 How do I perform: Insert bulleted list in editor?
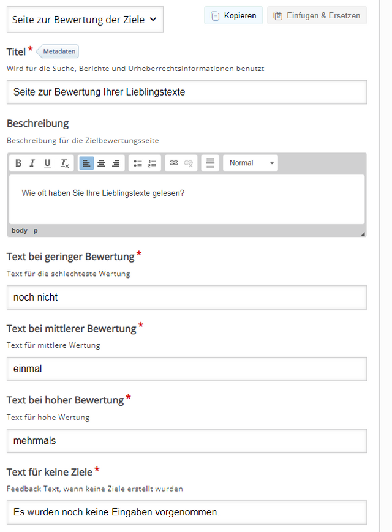[137, 163]
